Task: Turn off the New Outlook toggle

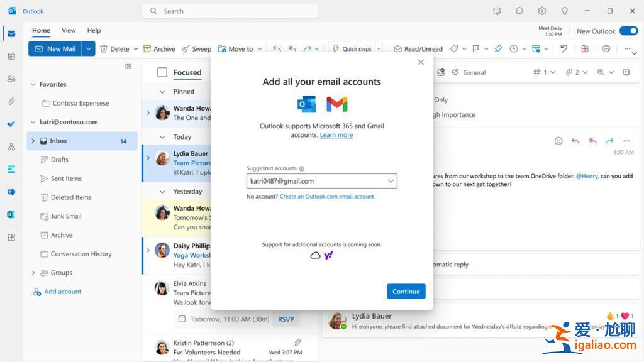Action: click(629, 30)
